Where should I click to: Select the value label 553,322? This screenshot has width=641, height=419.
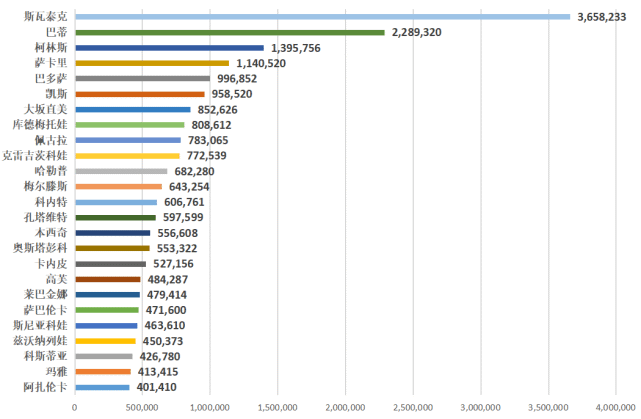(x=177, y=248)
